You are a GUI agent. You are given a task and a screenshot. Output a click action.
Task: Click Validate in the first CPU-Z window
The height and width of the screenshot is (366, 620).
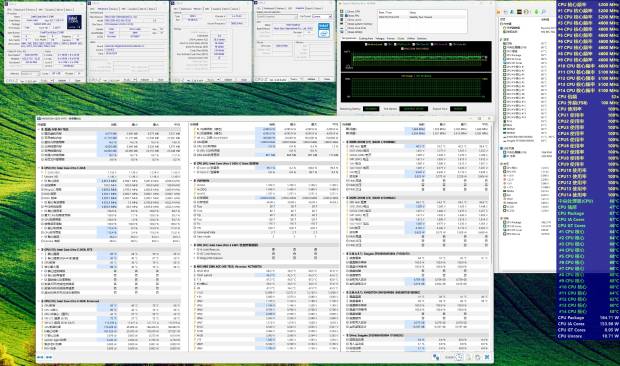click(x=62, y=80)
